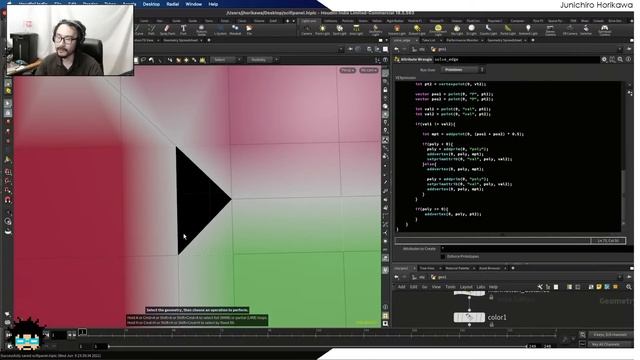Open the Radial menu
Image resolution: width=640 pixels, height=360 pixels.
[x=173, y=4]
